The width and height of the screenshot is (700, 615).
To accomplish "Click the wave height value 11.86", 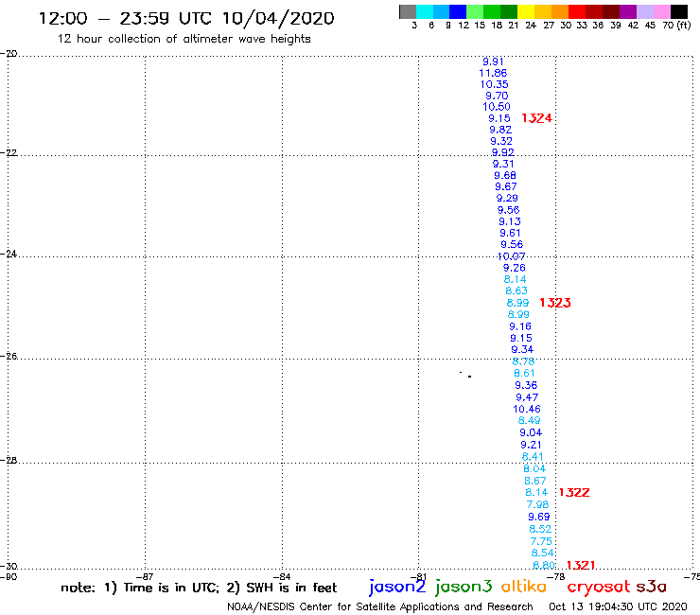I will click(x=493, y=73).
